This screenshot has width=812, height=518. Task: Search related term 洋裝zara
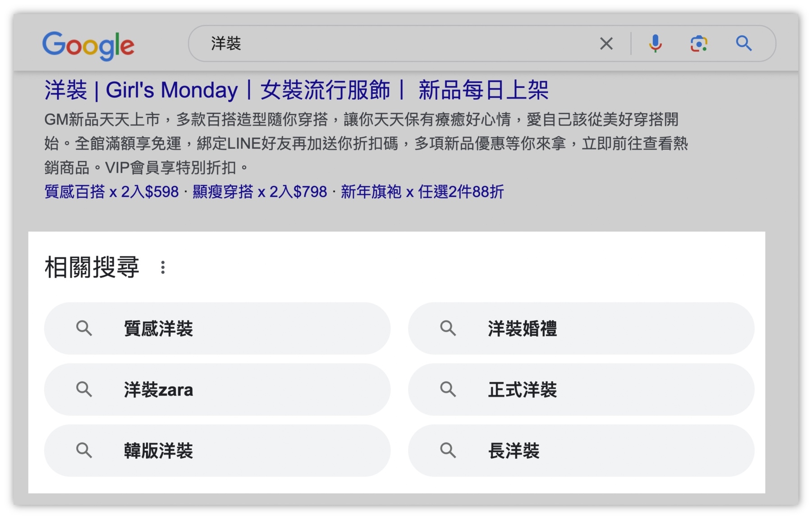click(x=217, y=389)
